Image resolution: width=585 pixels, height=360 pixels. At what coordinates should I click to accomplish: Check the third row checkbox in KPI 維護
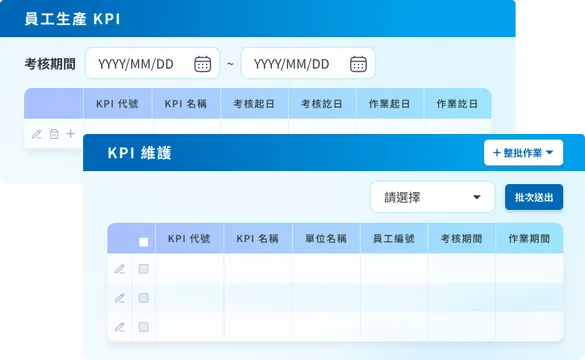[x=144, y=327]
